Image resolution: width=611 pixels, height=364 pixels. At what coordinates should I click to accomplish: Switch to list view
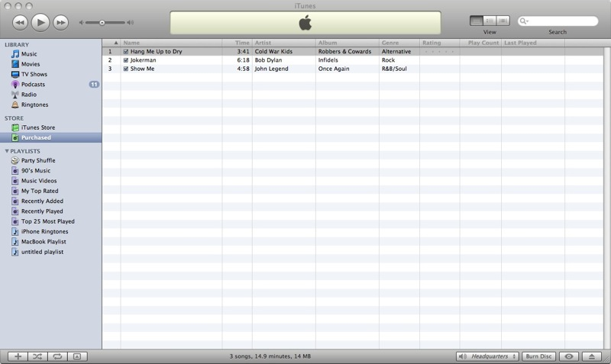pos(477,21)
